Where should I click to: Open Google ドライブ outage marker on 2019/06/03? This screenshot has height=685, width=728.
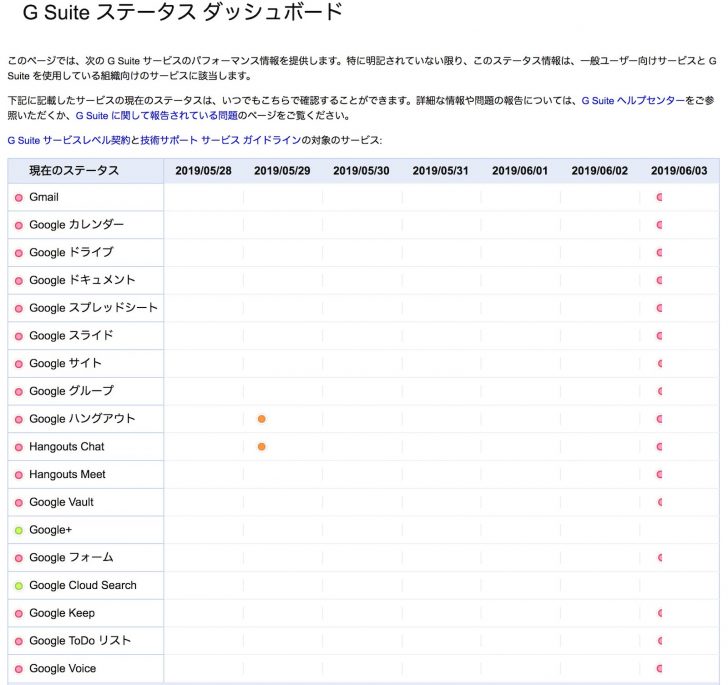point(659,253)
